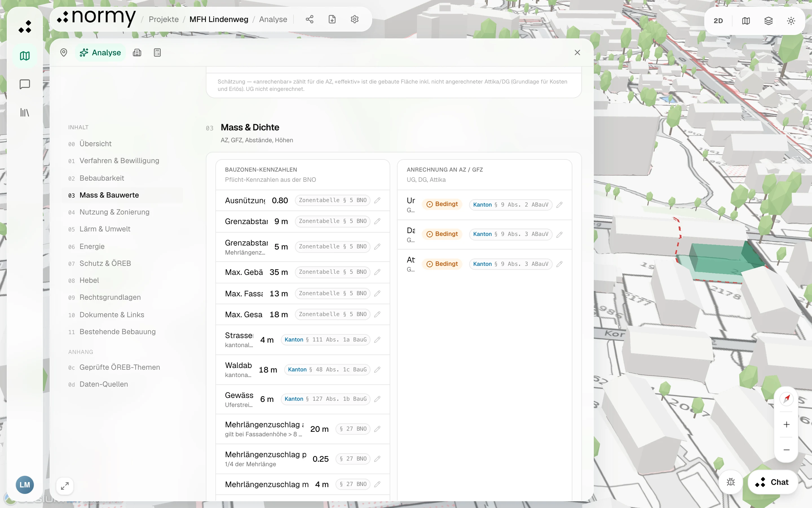Open the building tab icon
This screenshot has width=812, height=508.
coord(137,53)
